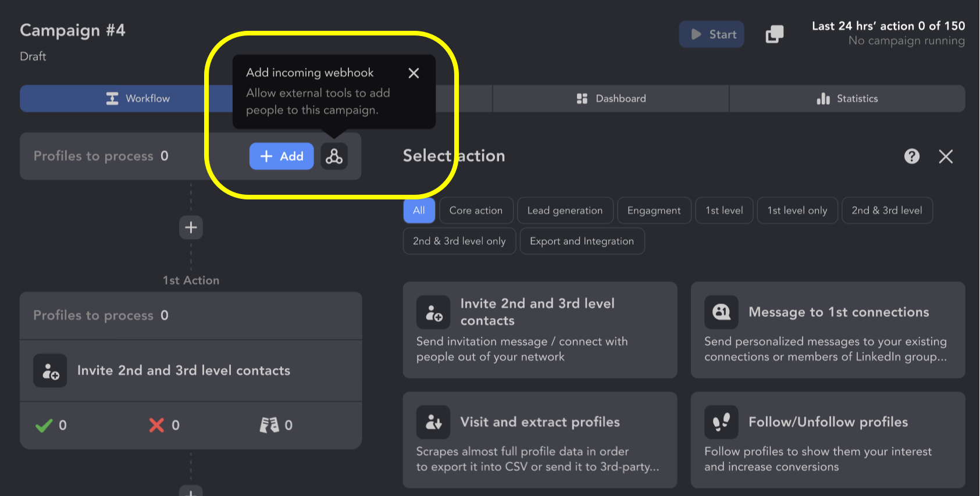Switch to the Dashboard tab

pos(611,99)
